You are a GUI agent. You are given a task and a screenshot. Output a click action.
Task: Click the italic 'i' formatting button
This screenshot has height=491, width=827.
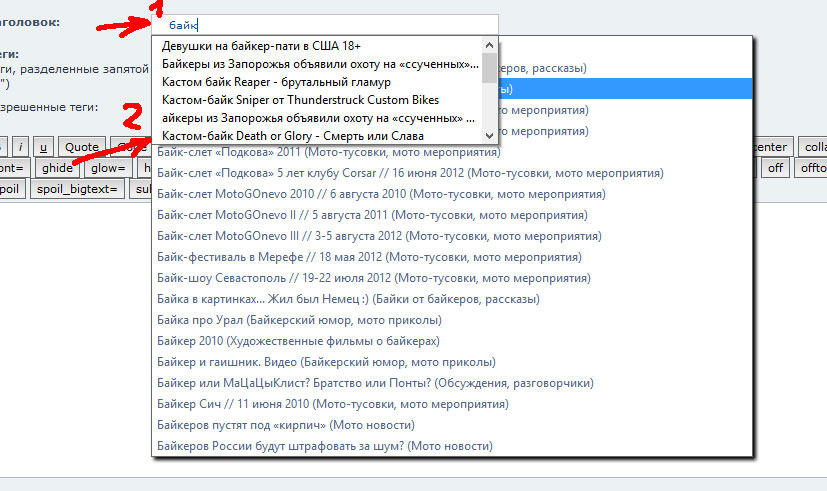pos(20,147)
